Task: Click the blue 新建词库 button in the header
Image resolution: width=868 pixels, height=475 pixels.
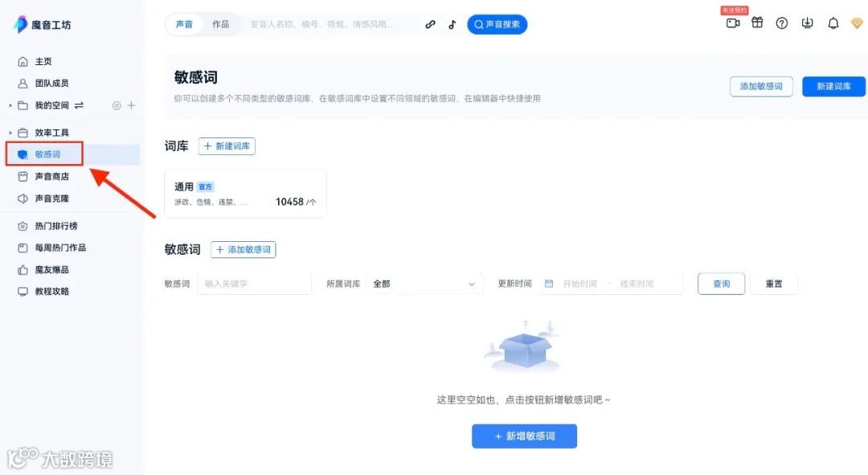Action: tap(833, 86)
